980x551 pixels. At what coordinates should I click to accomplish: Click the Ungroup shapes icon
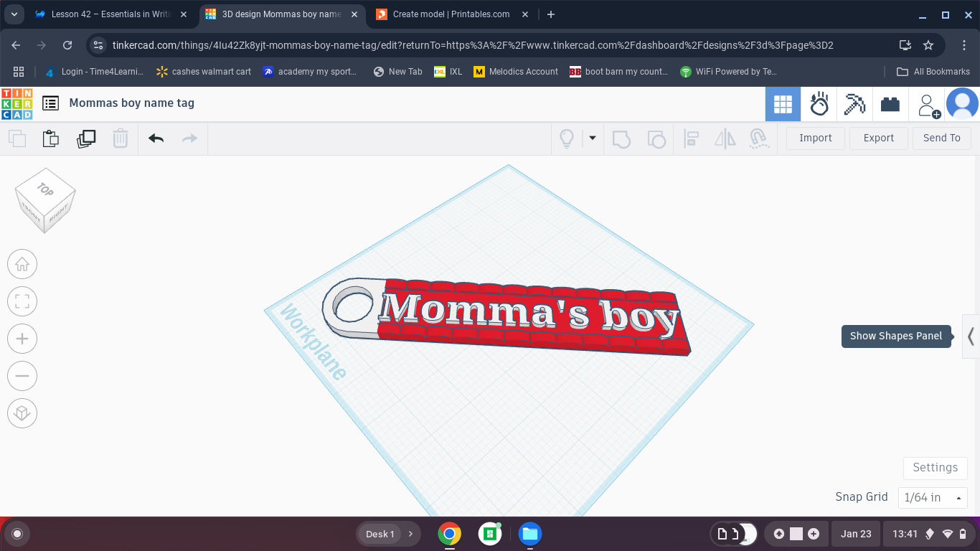point(656,138)
